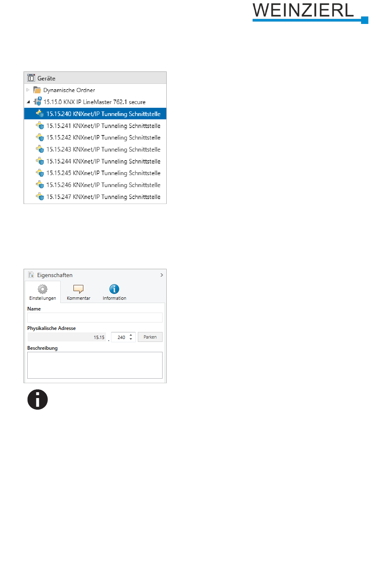Click the Dynamische Ordner folder icon

click(x=37, y=90)
